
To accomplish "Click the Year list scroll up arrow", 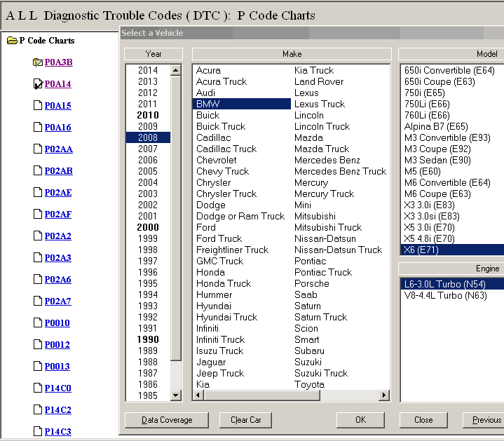I will tap(175, 70).
